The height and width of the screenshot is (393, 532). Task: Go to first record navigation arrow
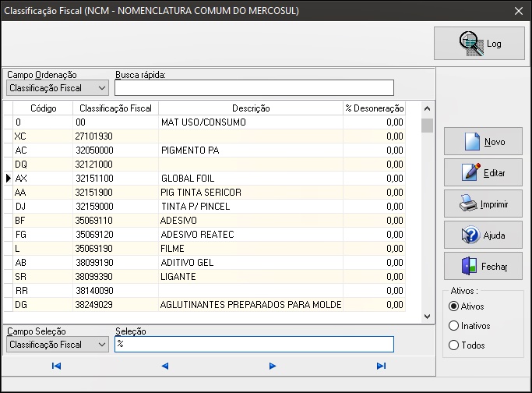point(56,366)
